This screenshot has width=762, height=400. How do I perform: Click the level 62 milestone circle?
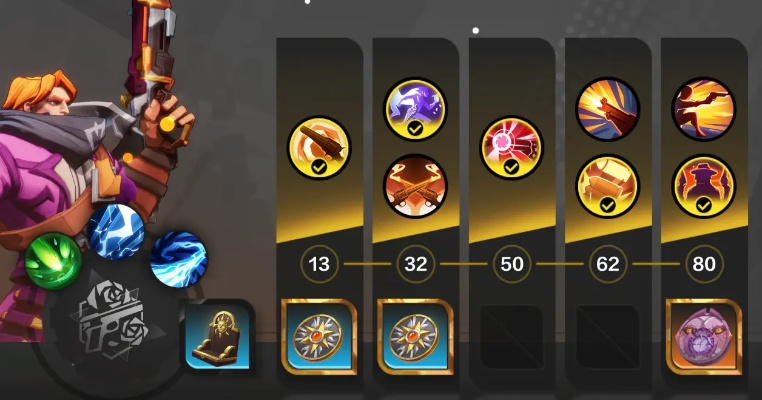point(607,264)
